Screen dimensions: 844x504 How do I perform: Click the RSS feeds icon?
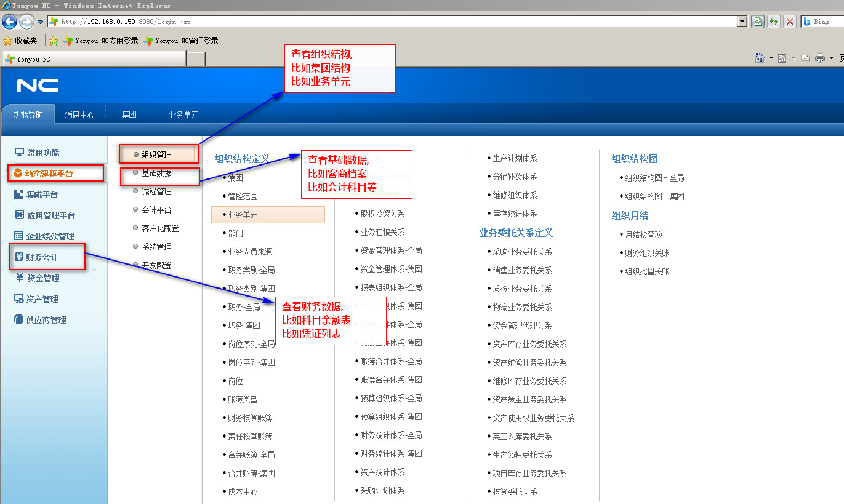pyautogui.click(x=782, y=58)
